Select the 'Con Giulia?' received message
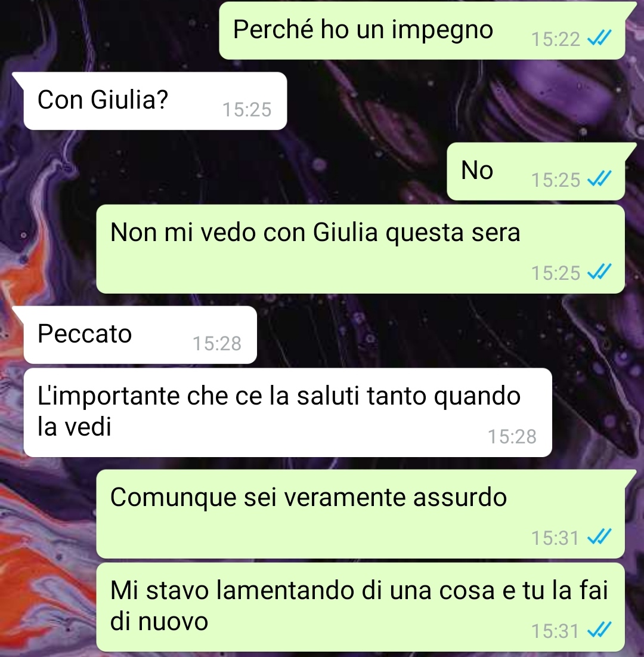 click(155, 101)
